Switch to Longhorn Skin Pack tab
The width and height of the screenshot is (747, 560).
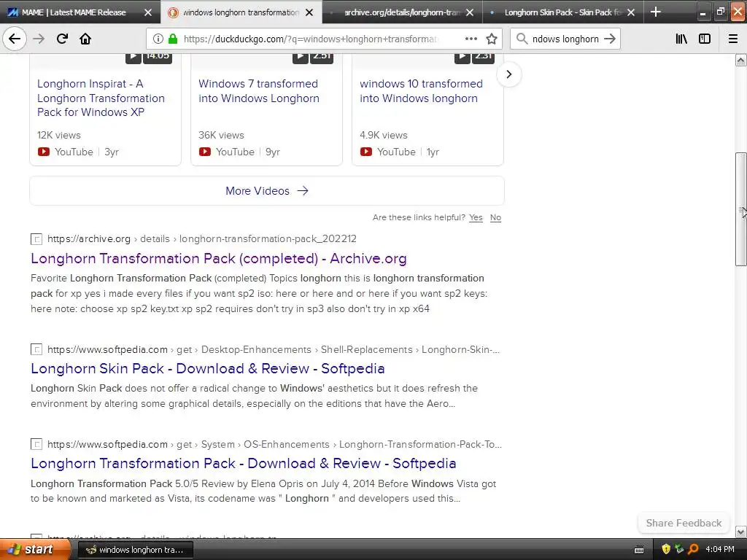point(562,12)
